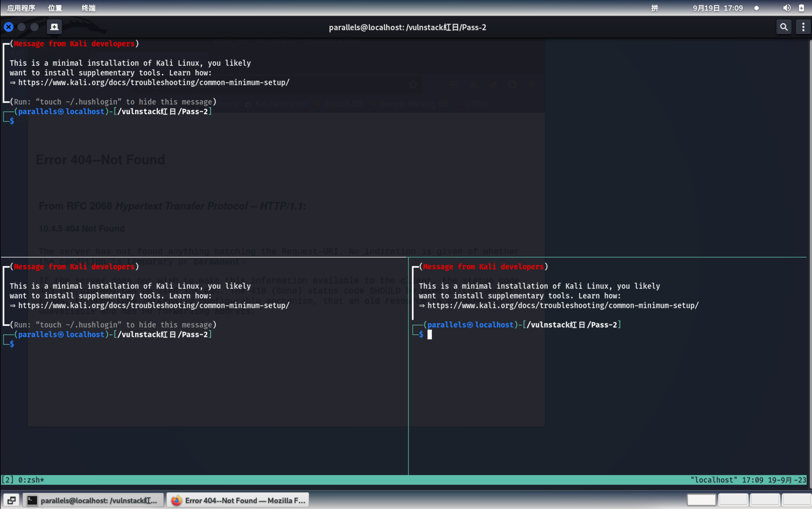Viewport: 812px width, 509px height.
Task: Click the minimize circle button of terminal
Action: point(22,27)
